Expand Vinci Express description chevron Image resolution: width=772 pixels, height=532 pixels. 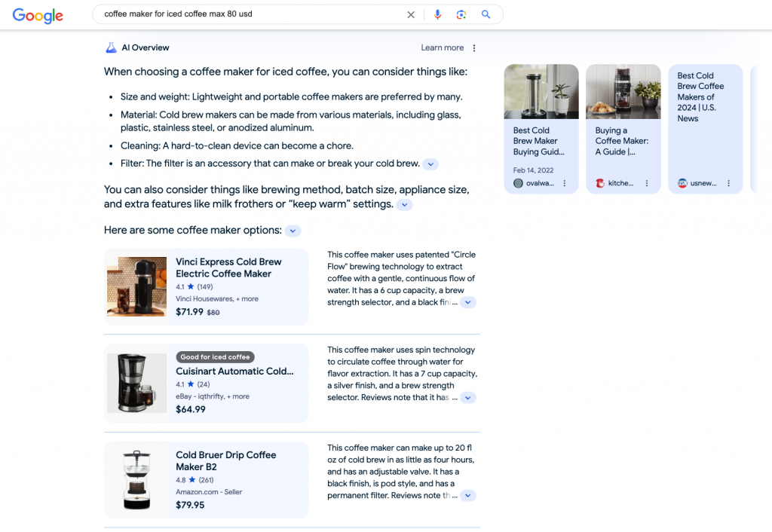tap(467, 302)
